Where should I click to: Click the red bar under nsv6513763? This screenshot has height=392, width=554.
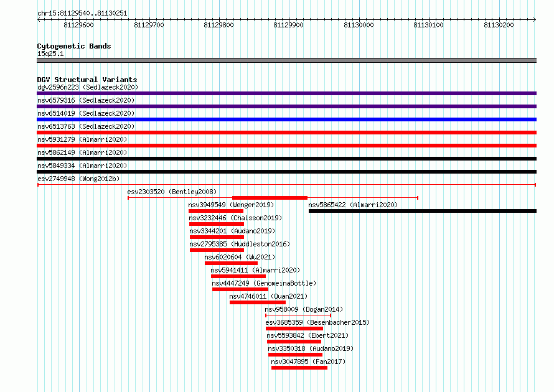click(286, 133)
